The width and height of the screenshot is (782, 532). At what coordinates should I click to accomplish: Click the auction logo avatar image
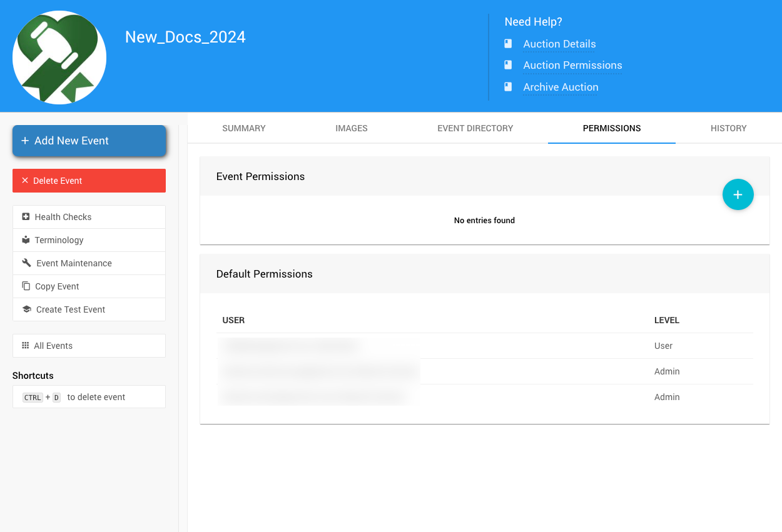tap(59, 58)
